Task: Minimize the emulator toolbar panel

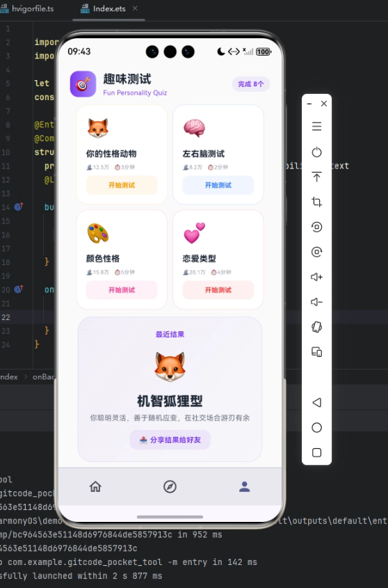Action: (x=309, y=104)
